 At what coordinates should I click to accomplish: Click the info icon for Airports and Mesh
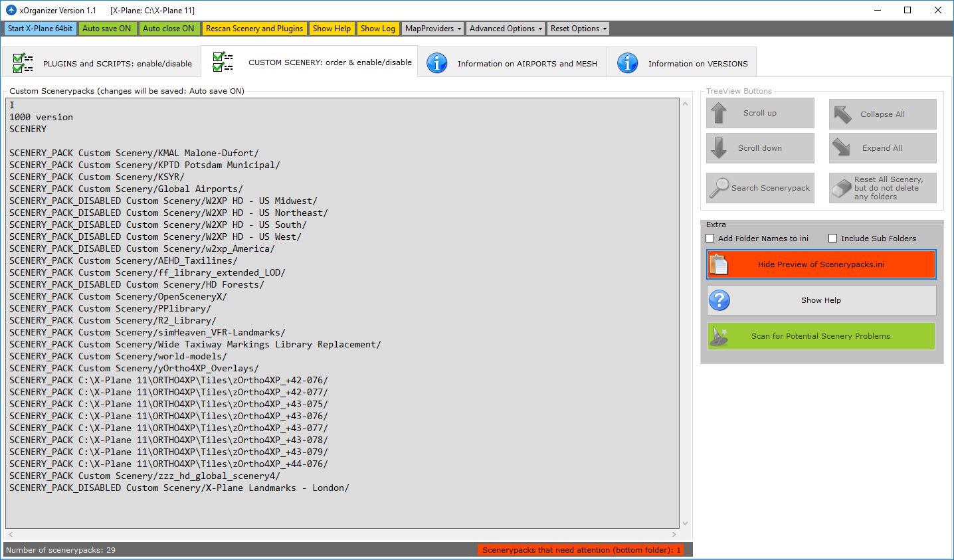pyautogui.click(x=436, y=63)
